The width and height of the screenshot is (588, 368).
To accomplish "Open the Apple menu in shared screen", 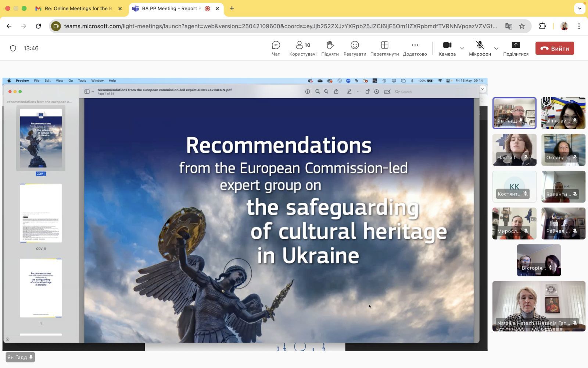I will [9, 81].
